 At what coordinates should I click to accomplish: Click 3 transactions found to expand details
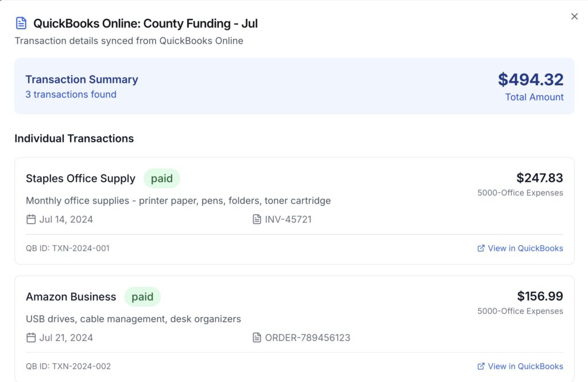coord(71,94)
